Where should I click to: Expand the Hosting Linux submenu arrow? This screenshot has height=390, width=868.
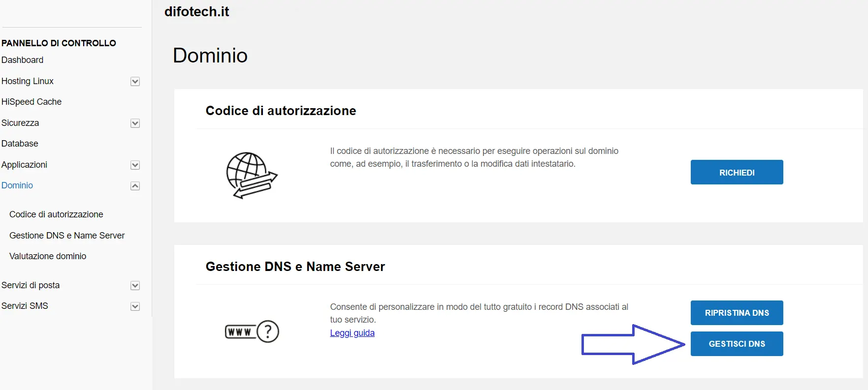tap(135, 82)
